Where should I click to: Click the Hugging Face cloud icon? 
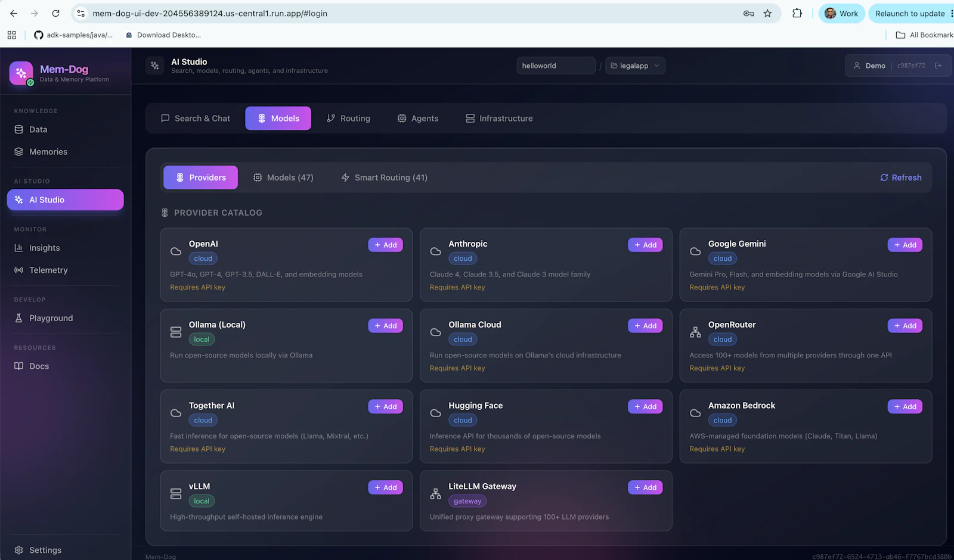(436, 413)
